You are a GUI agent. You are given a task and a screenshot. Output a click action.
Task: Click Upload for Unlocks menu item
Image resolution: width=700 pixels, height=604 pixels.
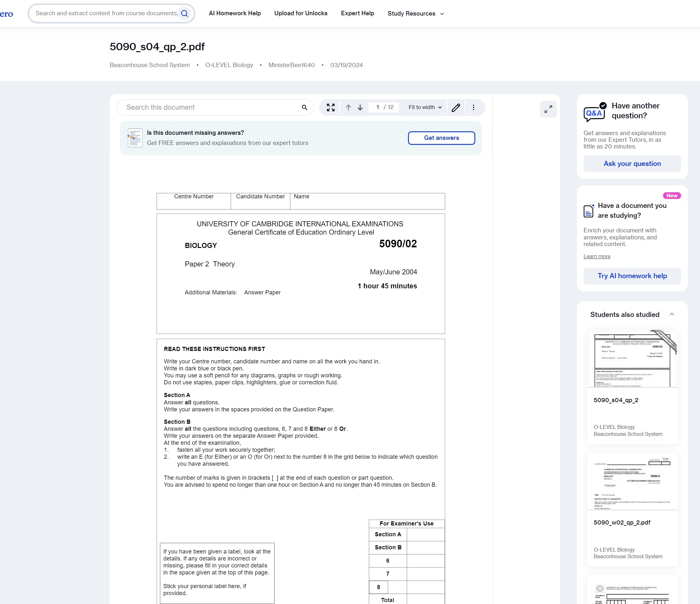coord(301,13)
